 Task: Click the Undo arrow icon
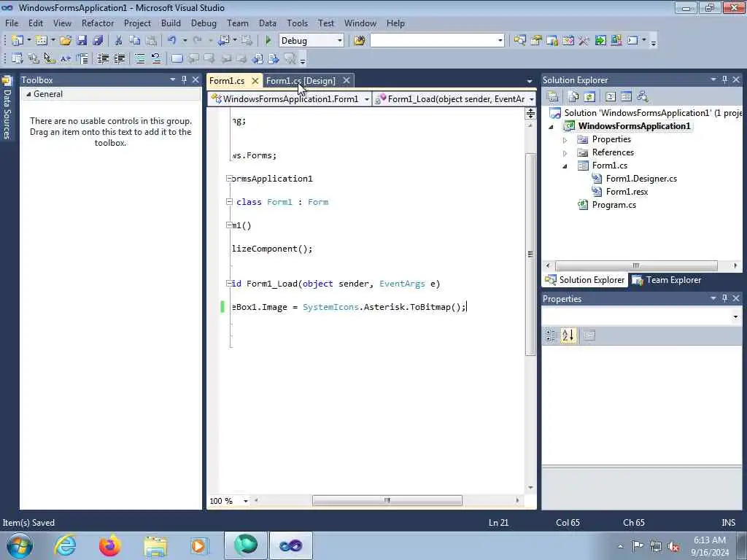(172, 41)
